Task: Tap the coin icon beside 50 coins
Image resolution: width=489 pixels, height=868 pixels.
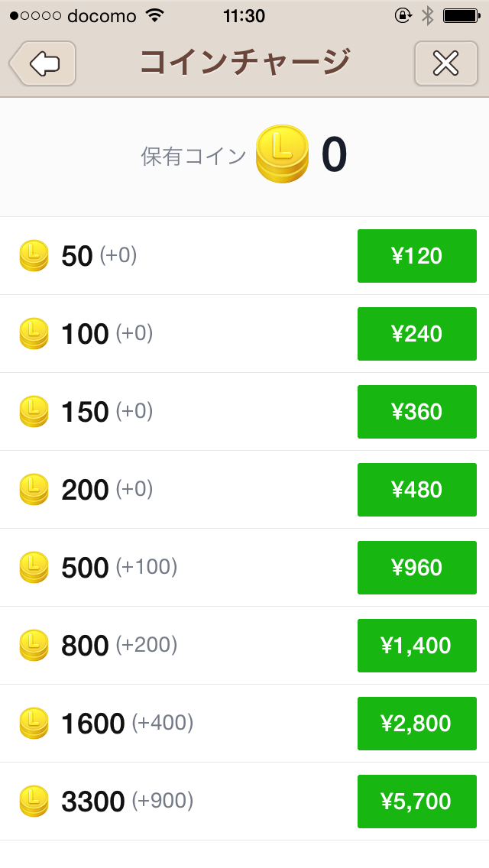Action: [x=34, y=255]
